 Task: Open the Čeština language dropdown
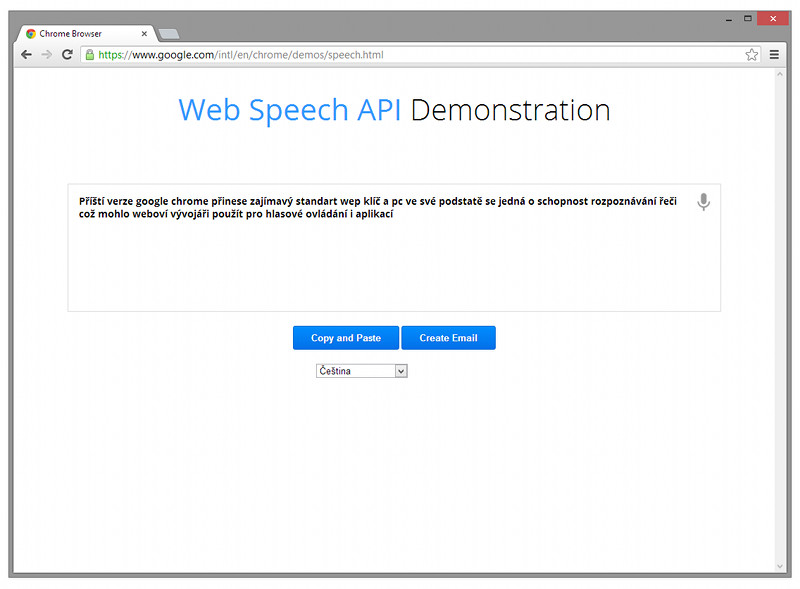click(362, 371)
